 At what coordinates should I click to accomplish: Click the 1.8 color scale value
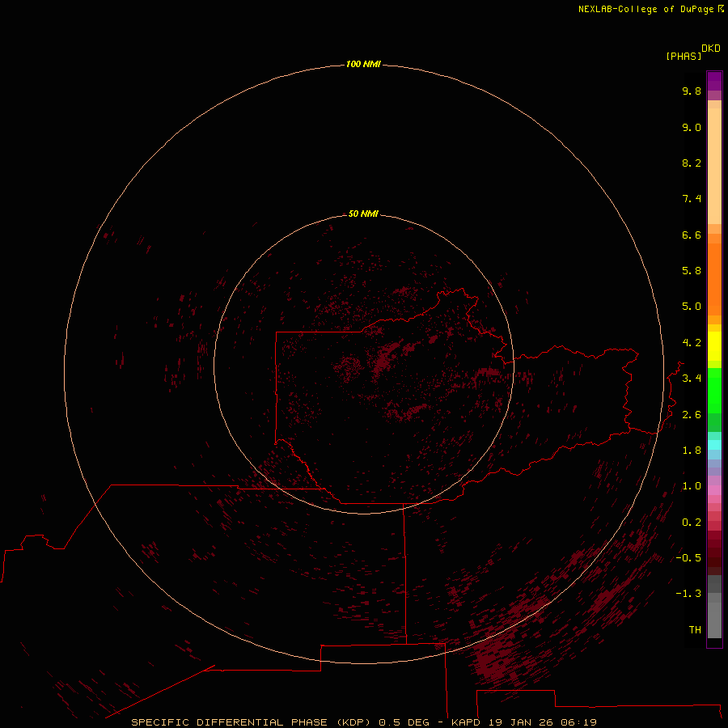click(x=692, y=451)
